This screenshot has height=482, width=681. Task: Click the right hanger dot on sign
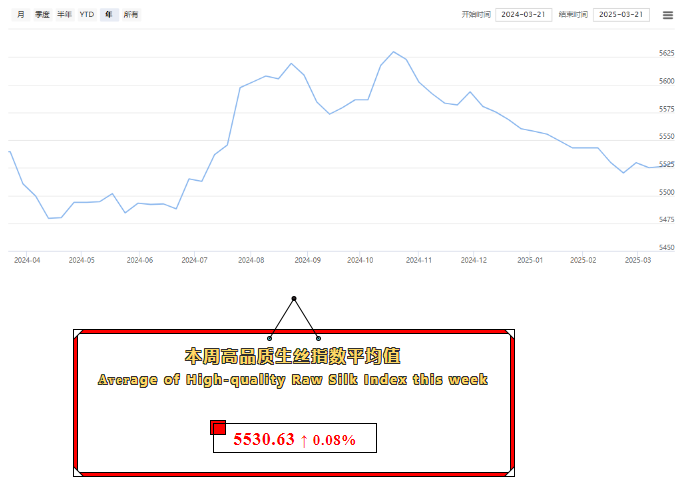(x=318, y=338)
